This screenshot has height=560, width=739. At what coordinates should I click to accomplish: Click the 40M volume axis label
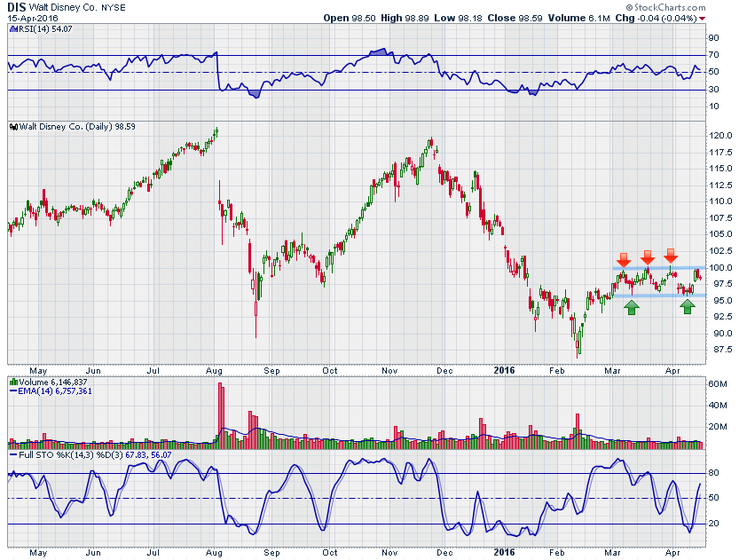(x=718, y=406)
